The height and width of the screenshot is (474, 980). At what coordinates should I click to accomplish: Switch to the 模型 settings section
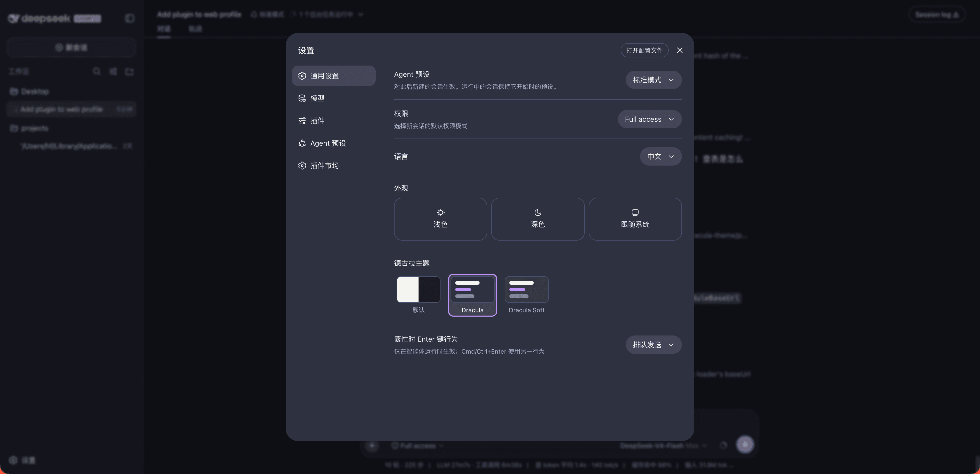pos(334,98)
